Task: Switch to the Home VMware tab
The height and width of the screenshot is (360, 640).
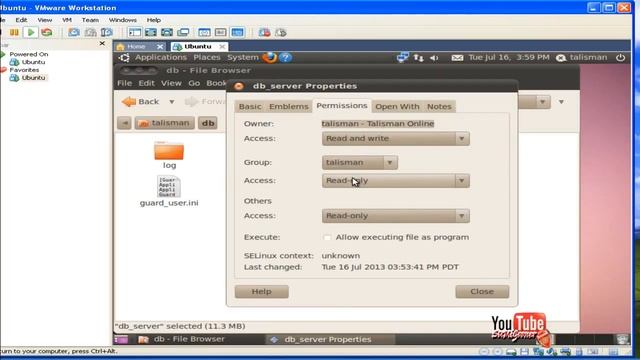Action: [x=136, y=47]
